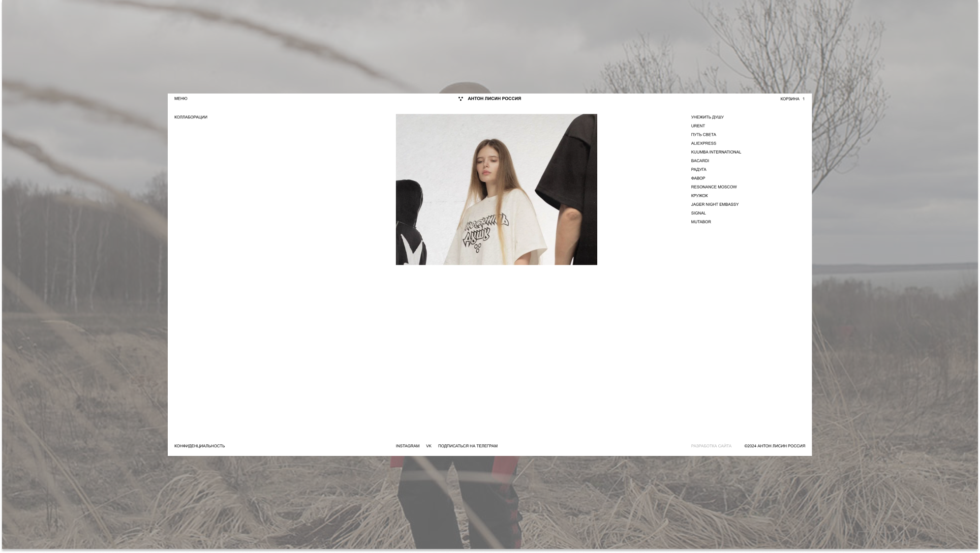
Task: Open the РАЗРАБОТКА САЙТА footer link
Action: click(x=711, y=446)
